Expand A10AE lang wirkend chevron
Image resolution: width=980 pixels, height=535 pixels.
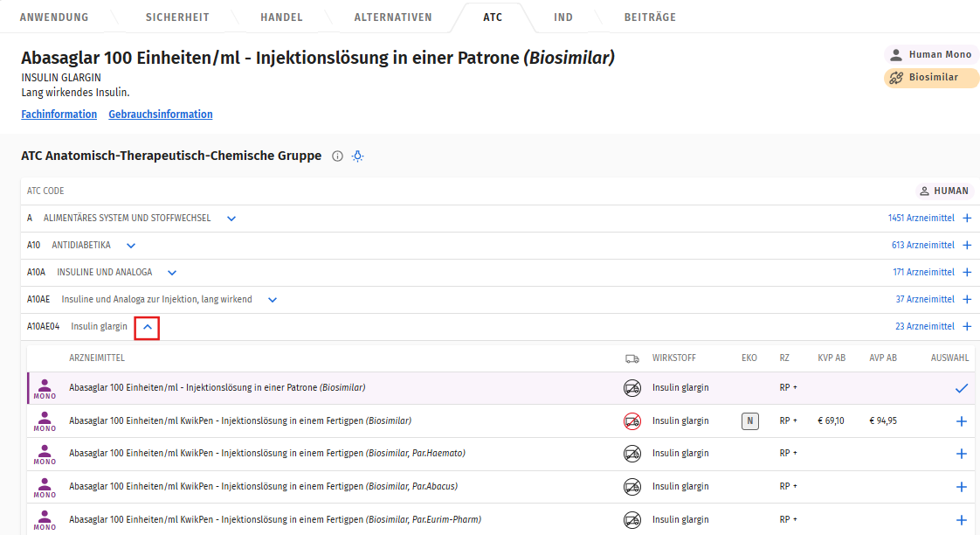tap(273, 300)
